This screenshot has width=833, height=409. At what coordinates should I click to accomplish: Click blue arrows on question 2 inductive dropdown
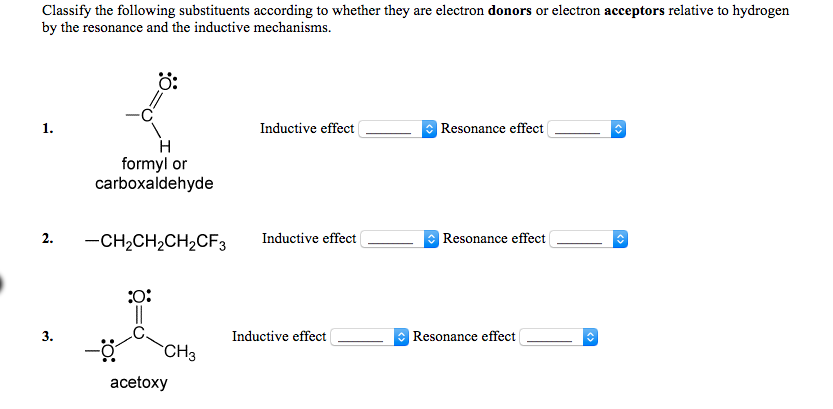(431, 239)
